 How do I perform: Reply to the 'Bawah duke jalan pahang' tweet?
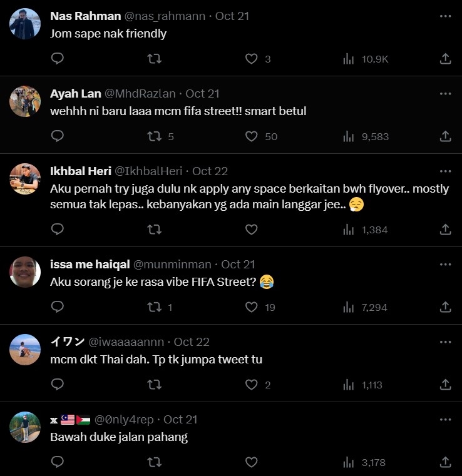click(58, 462)
